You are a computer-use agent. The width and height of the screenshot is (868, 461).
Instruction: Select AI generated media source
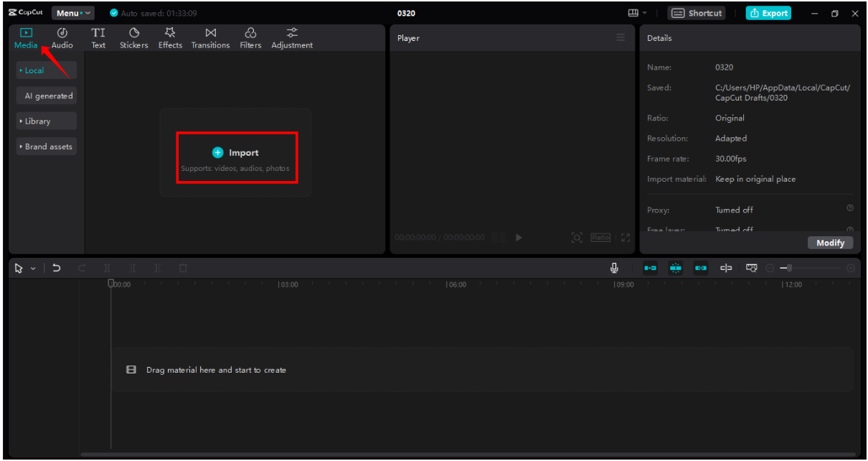(47, 96)
